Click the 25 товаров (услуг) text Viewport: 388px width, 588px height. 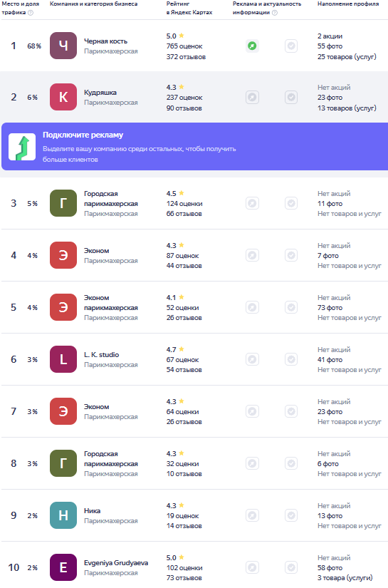[x=347, y=56]
